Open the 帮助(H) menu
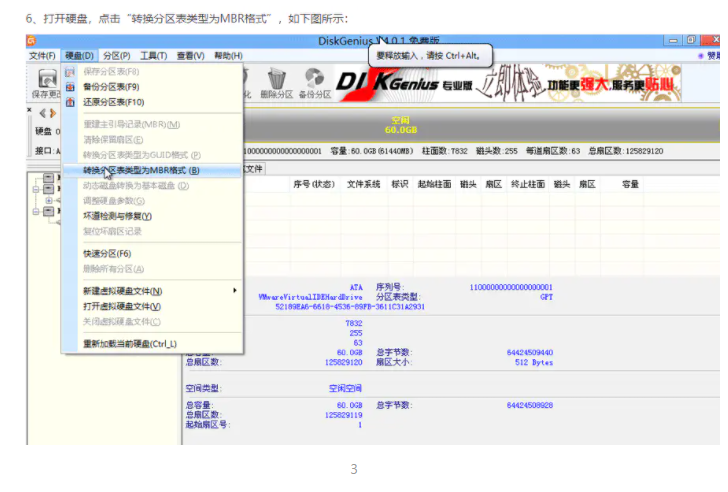Image resolution: width=728 pixels, height=492 pixels. [x=228, y=56]
